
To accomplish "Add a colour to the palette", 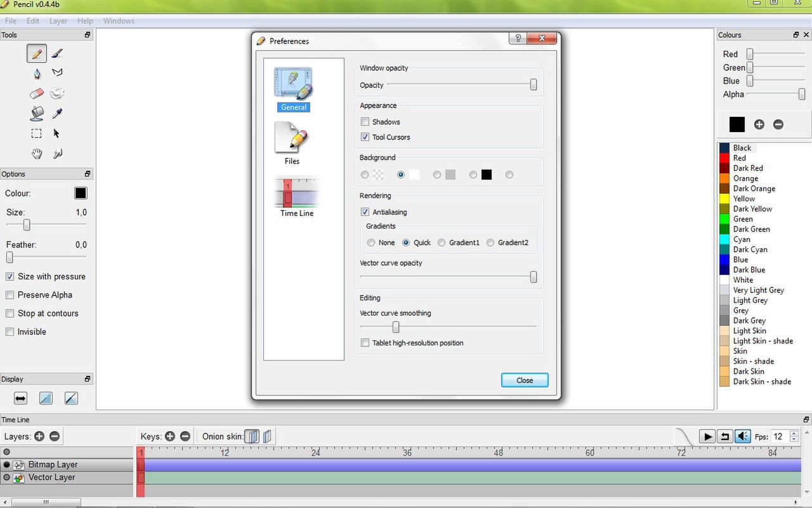I will [x=759, y=124].
